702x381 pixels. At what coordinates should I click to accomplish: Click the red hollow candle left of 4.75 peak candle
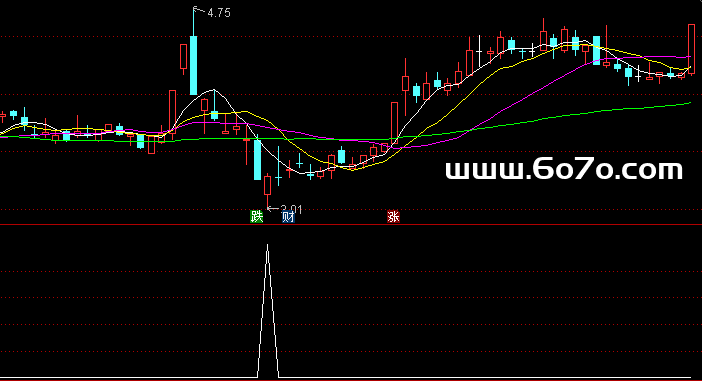(x=184, y=56)
